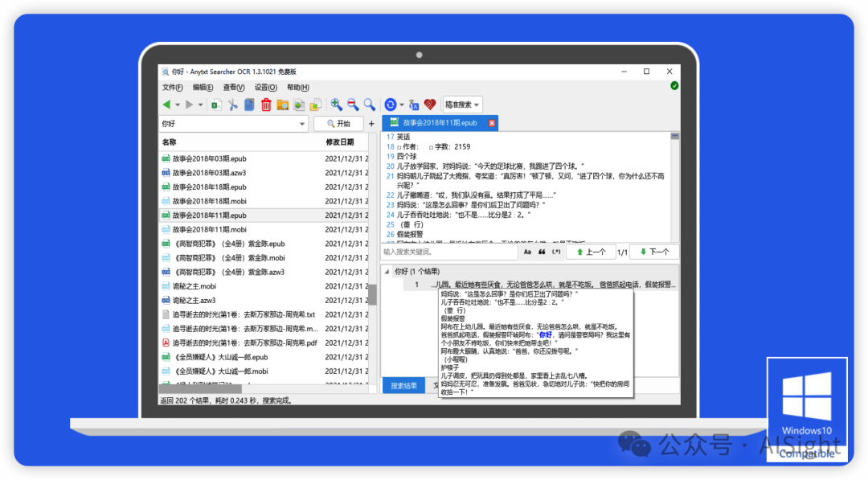Click the 下一个 next match button
The height and width of the screenshot is (480, 868).
(x=654, y=252)
